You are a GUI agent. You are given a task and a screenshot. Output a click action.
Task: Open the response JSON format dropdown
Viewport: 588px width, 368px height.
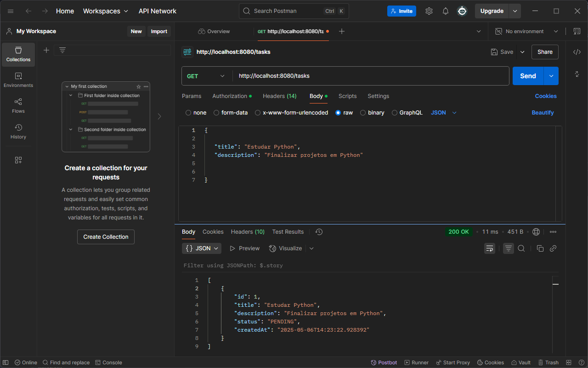pos(202,248)
